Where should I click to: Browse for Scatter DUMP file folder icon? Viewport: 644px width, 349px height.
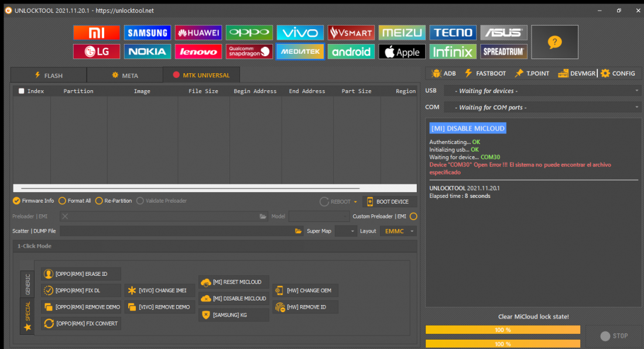click(x=298, y=231)
